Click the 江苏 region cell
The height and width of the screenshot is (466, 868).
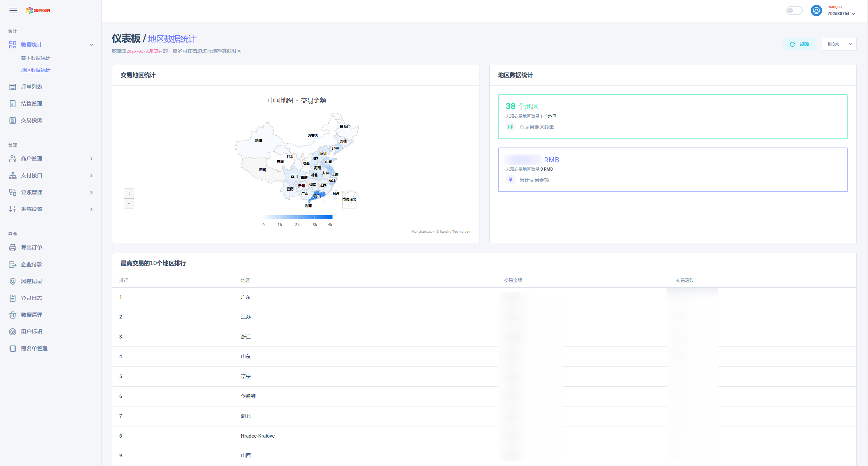tap(246, 317)
